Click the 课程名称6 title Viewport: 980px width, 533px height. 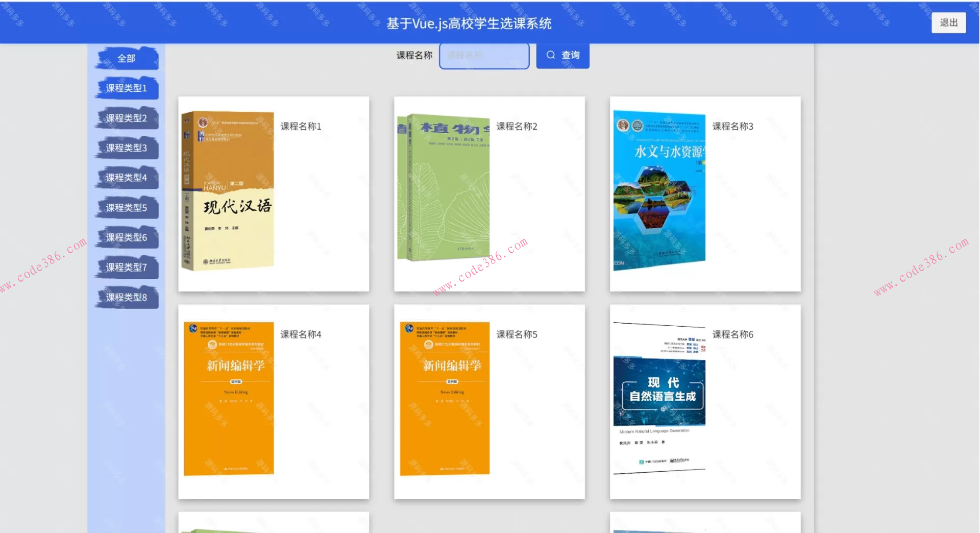(732, 334)
